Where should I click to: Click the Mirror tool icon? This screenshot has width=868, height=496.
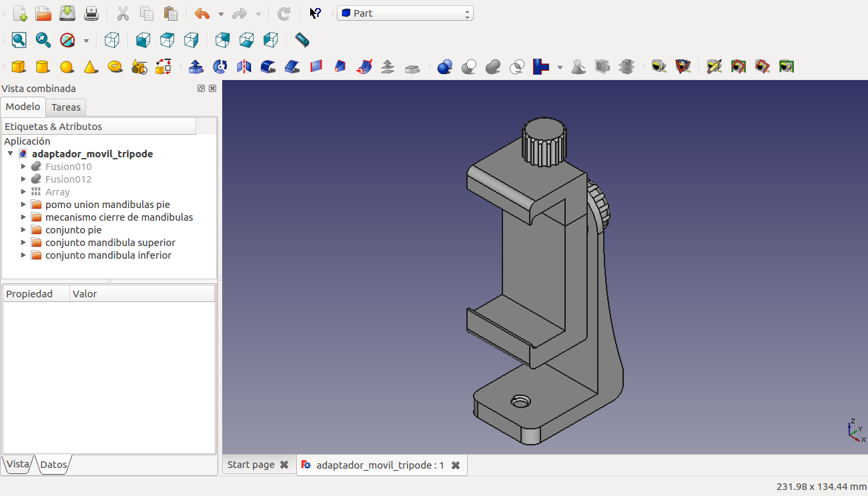pyautogui.click(x=244, y=67)
